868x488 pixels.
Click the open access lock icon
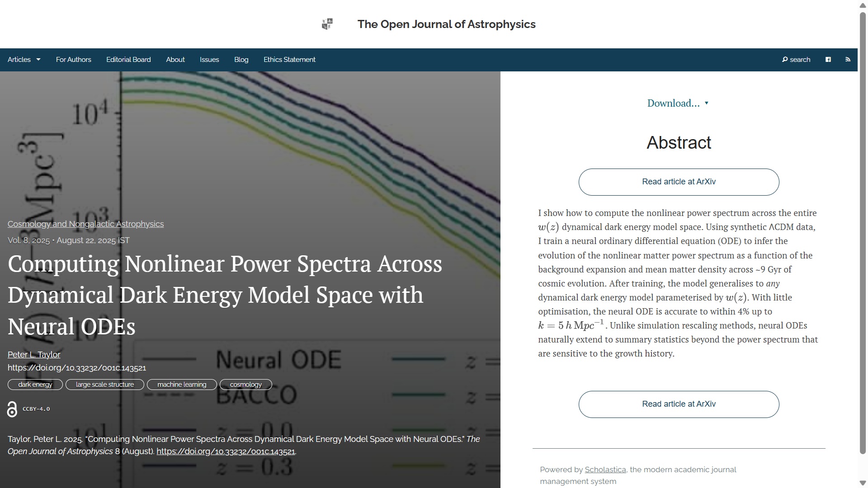click(x=12, y=409)
